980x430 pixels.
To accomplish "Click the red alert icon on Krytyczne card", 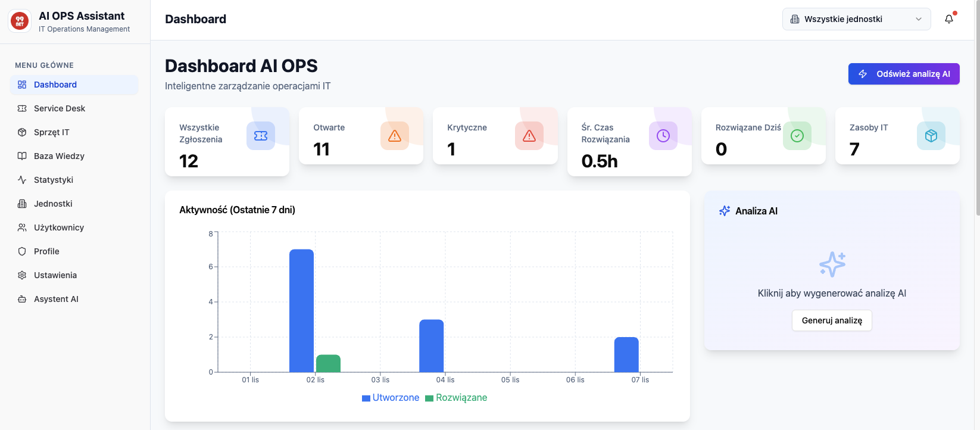I will click(529, 136).
